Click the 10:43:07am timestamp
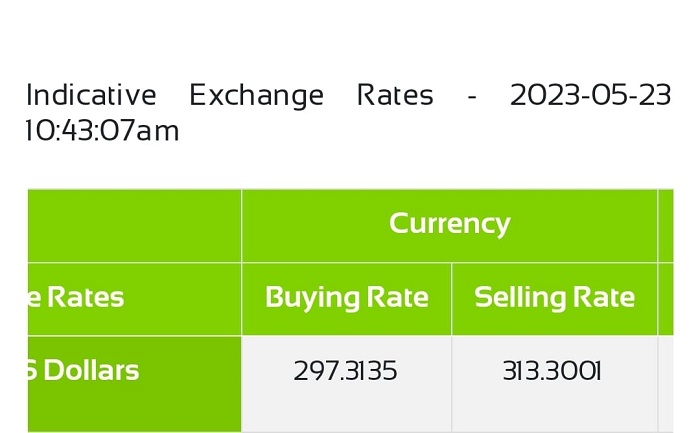 pos(102,131)
